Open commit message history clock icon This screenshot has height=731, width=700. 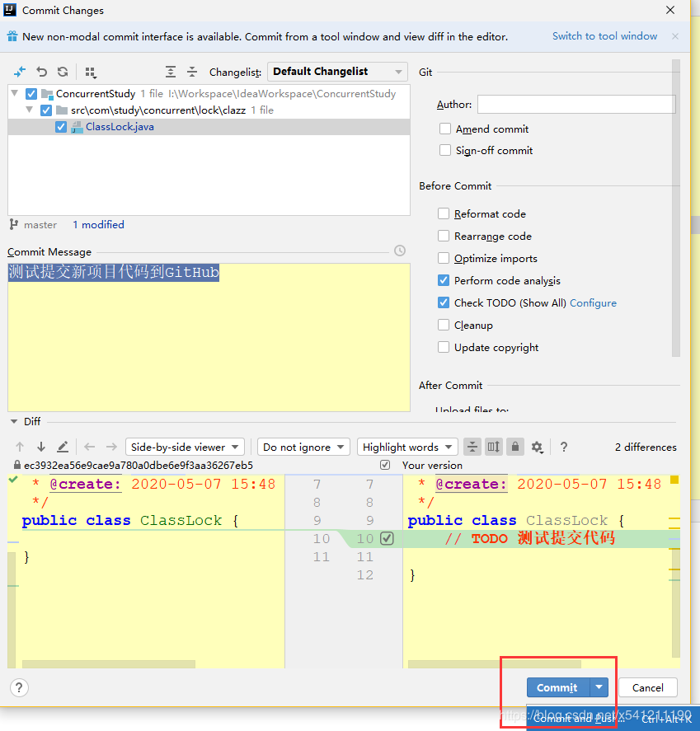(x=400, y=251)
